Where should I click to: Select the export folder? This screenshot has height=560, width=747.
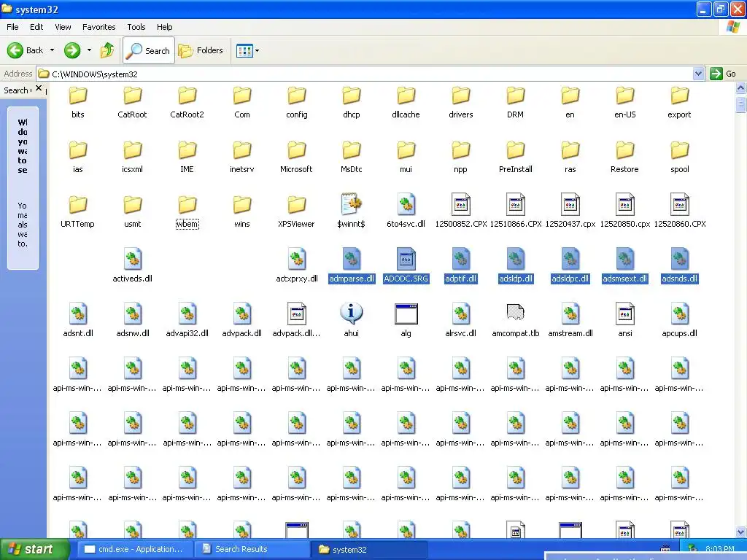pos(679,102)
